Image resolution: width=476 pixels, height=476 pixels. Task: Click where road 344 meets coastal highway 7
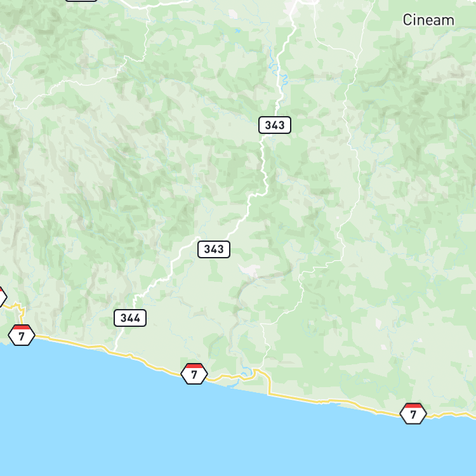114,352
